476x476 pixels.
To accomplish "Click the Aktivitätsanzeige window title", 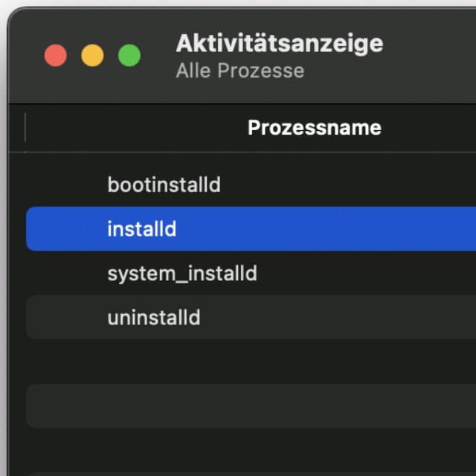I will point(279,44).
